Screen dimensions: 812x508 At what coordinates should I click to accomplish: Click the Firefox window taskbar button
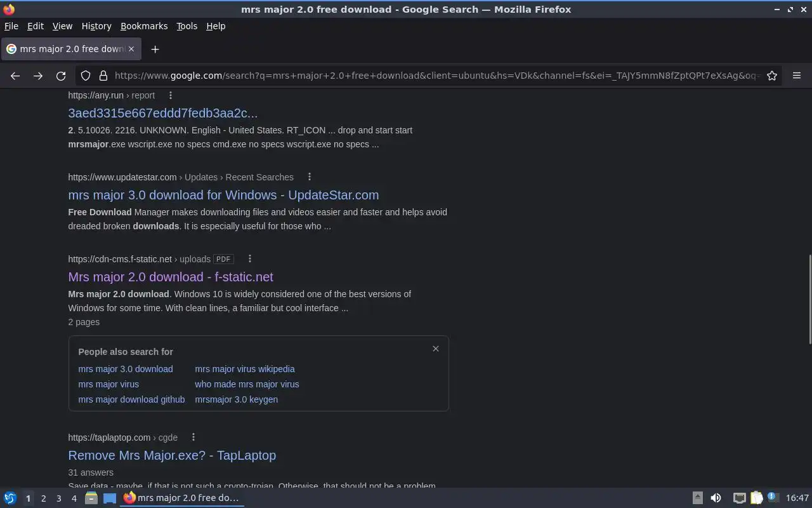coord(182,498)
